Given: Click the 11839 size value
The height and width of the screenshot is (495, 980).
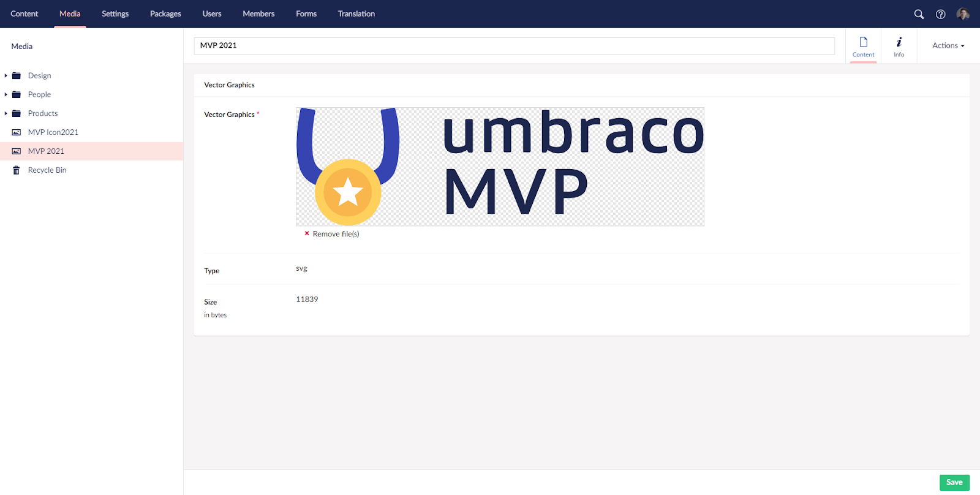Looking at the screenshot, I should pos(307,300).
